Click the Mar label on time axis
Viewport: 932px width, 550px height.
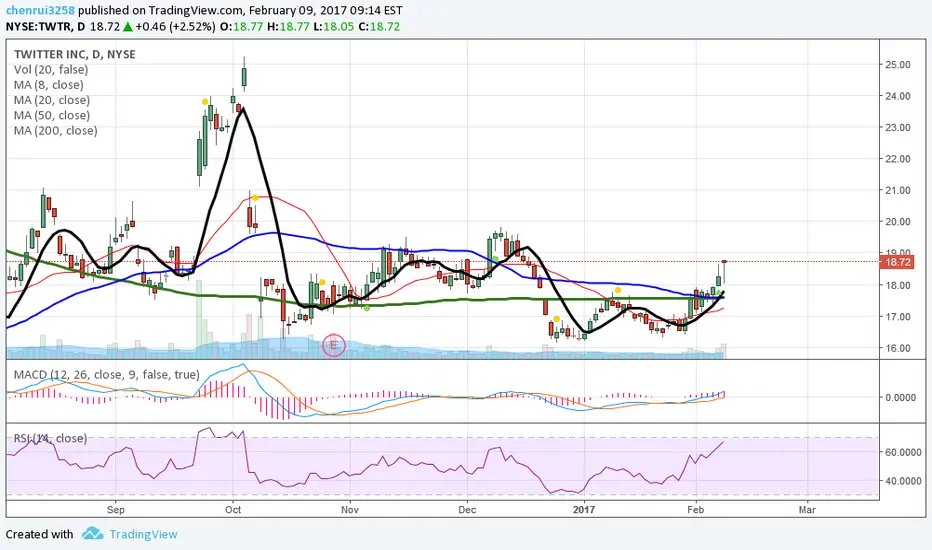click(807, 510)
